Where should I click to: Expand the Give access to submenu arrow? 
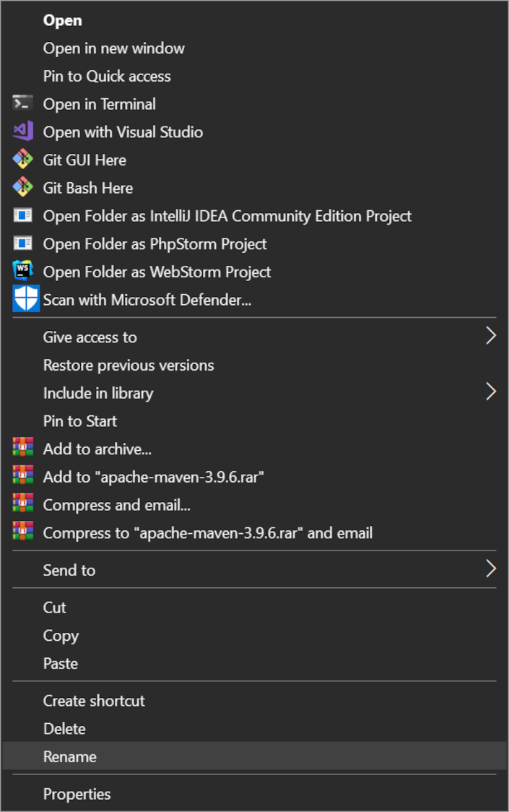click(x=491, y=336)
